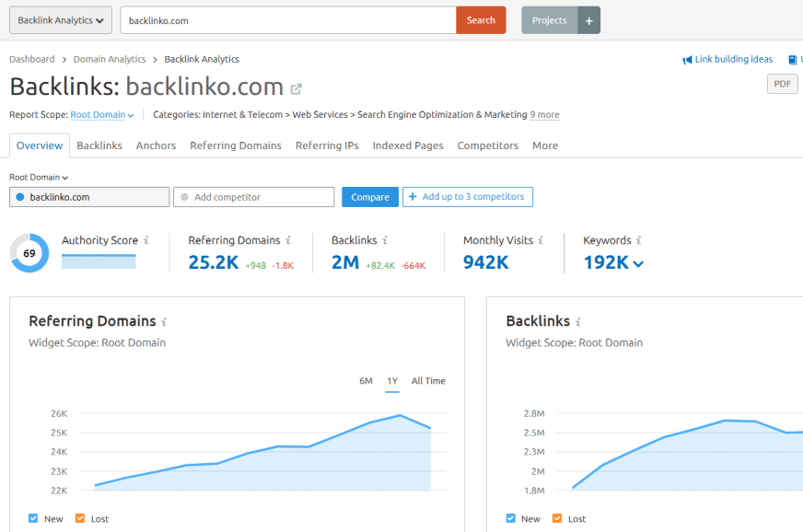This screenshot has width=803, height=532.
Task: Click the Add competitor input field
Action: (254, 197)
